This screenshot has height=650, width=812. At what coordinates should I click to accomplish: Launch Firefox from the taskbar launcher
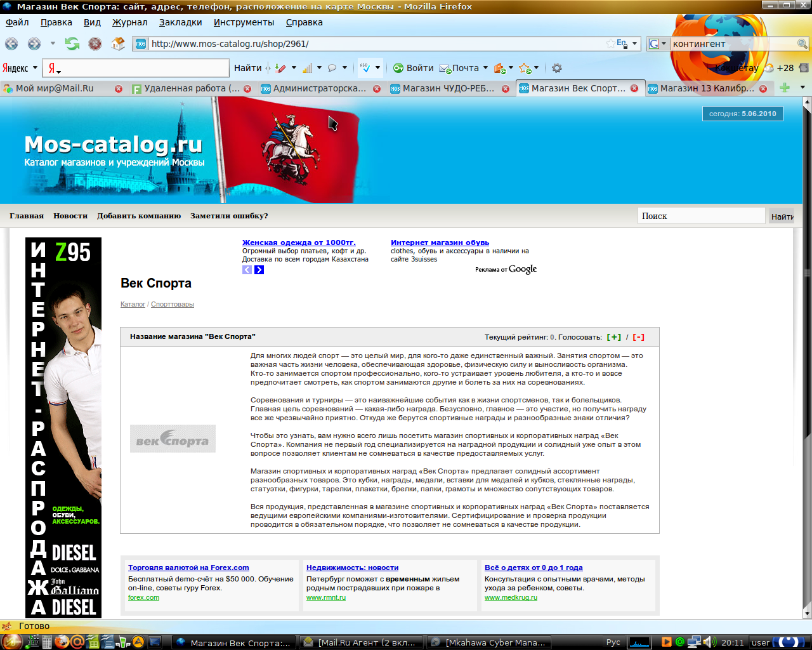coord(62,642)
